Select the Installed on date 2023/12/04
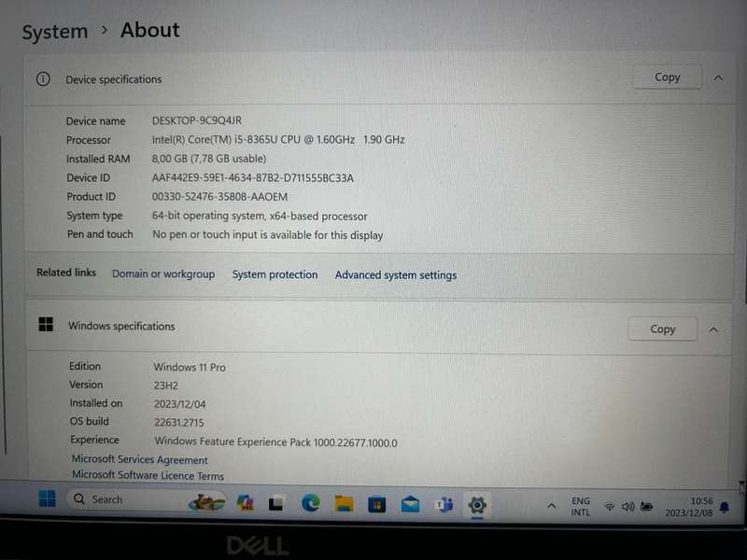The height and width of the screenshot is (560, 747). pyautogui.click(x=179, y=404)
